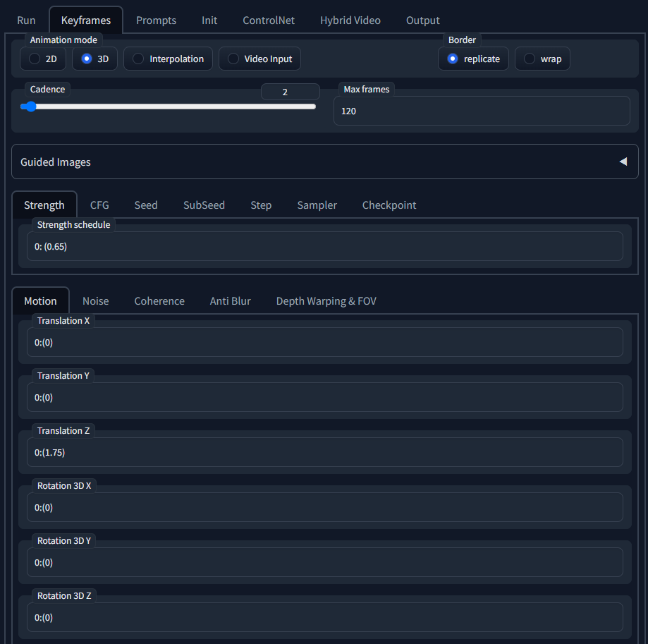Image resolution: width=648 pixels, height=644 pixels.
Task: Select the Motion tab
Action: point(40,301)
